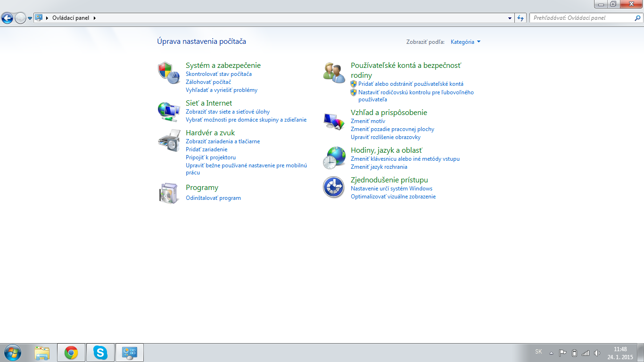Open the Systém a zabezpečenie shield icon
Viewport: 644px width, 362px height.
[168, 73]
